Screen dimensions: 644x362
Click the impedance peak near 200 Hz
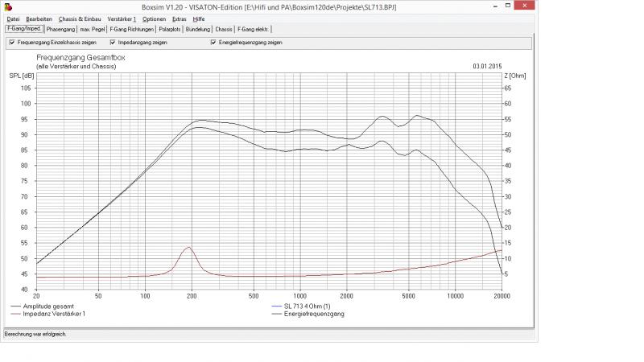click(x=188, y=247)
